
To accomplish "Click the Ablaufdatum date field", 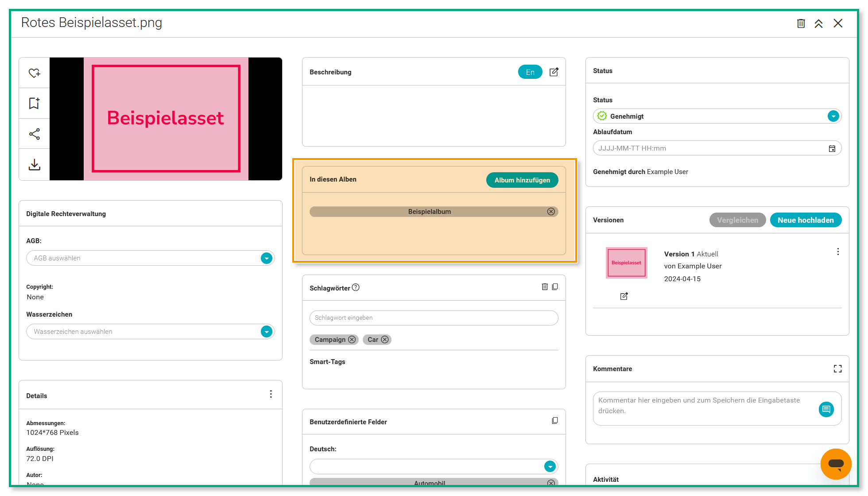I will point(717,148).
